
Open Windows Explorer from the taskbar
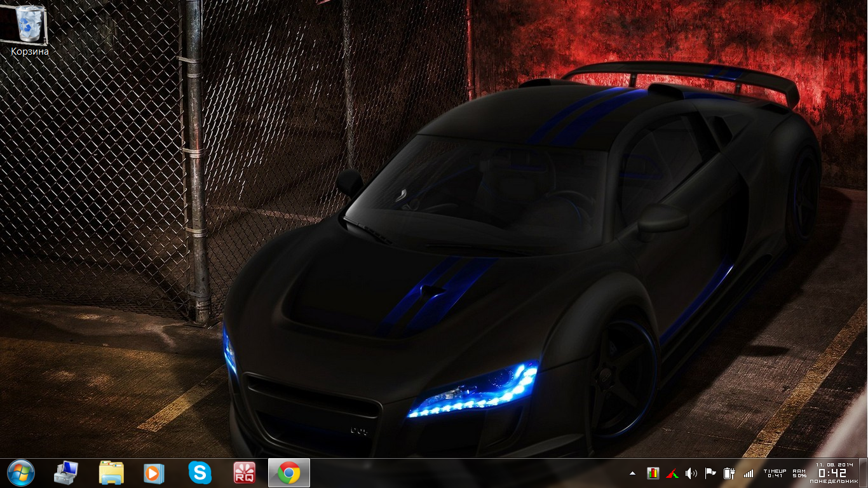coord(111,473)
